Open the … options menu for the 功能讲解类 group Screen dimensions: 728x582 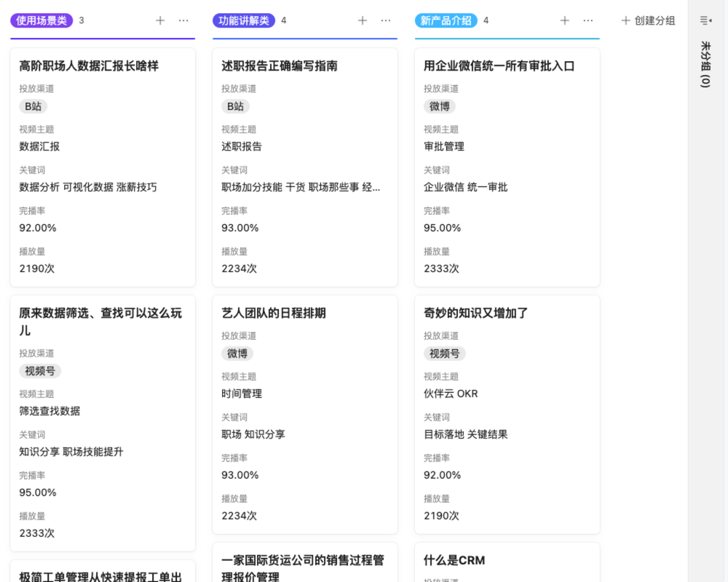[x=386, y=21]
